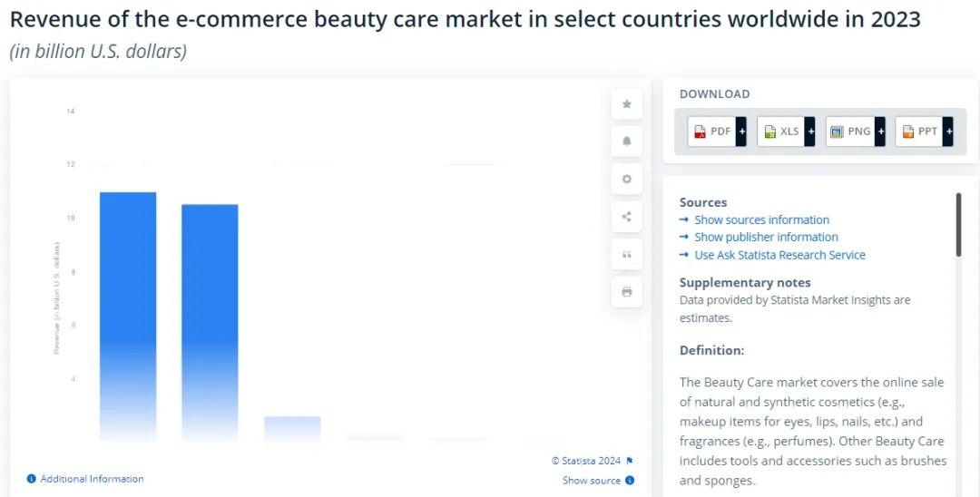Screen dimensions: 980x497
Task: Click the quotation mark citation icon
Action: tap(626, 254)
